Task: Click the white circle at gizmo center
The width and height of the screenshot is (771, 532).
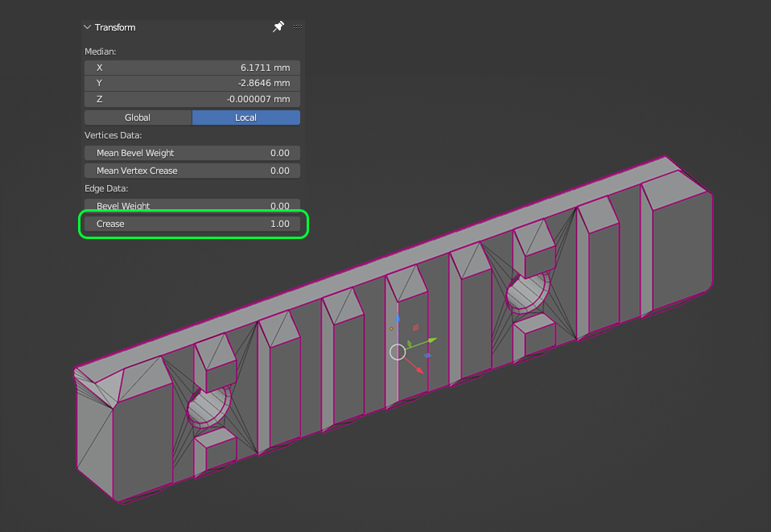Action: [x=398, y=352]
